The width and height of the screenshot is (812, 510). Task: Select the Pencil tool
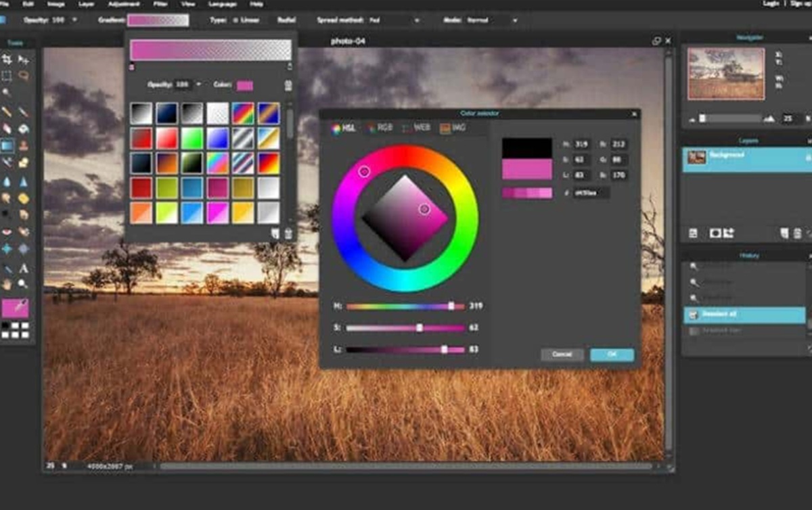click(x=7, y=111)
